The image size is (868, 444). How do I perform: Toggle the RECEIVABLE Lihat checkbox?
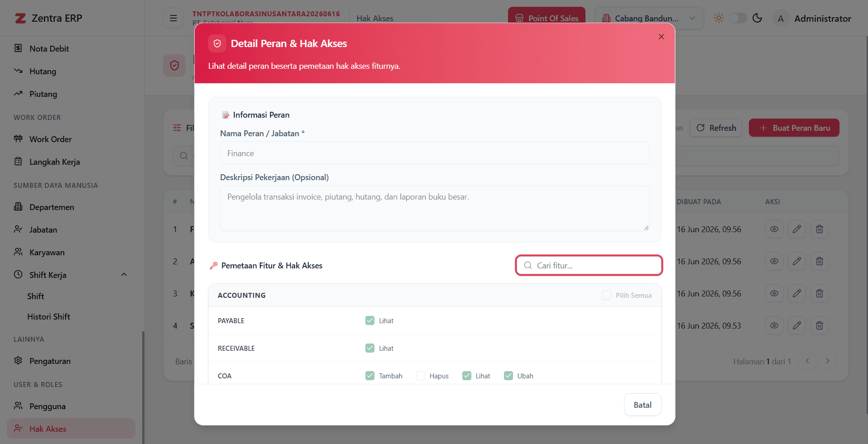click(x=370, y=348)
